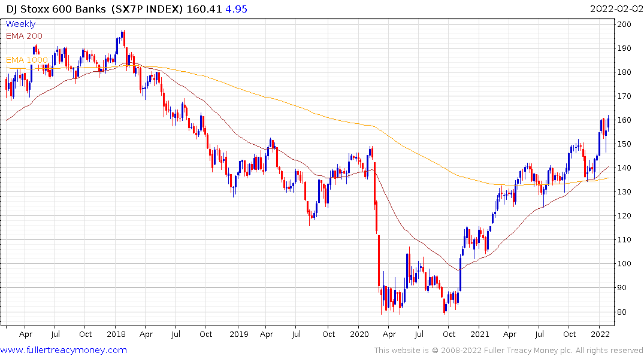Click the 2020 time axis label
Viewport: 644px width, 359px height.
pos(359,334)
